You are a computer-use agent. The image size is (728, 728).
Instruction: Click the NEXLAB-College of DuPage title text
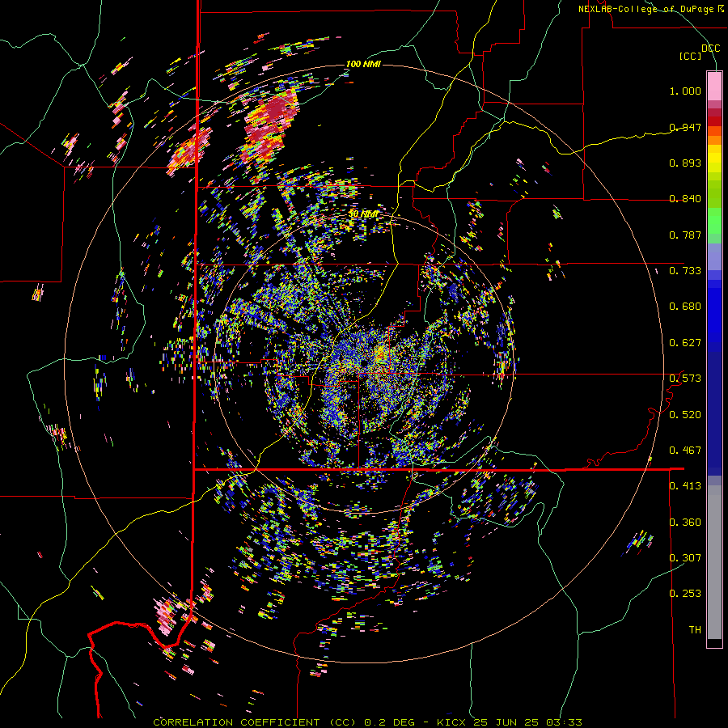click(645, 9)
